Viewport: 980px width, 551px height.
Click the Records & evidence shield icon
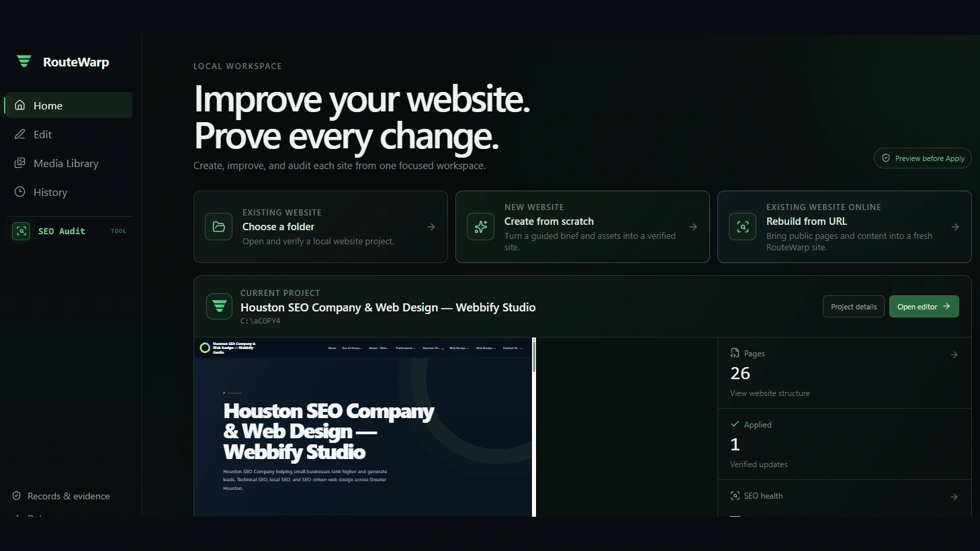pos(17,496)
